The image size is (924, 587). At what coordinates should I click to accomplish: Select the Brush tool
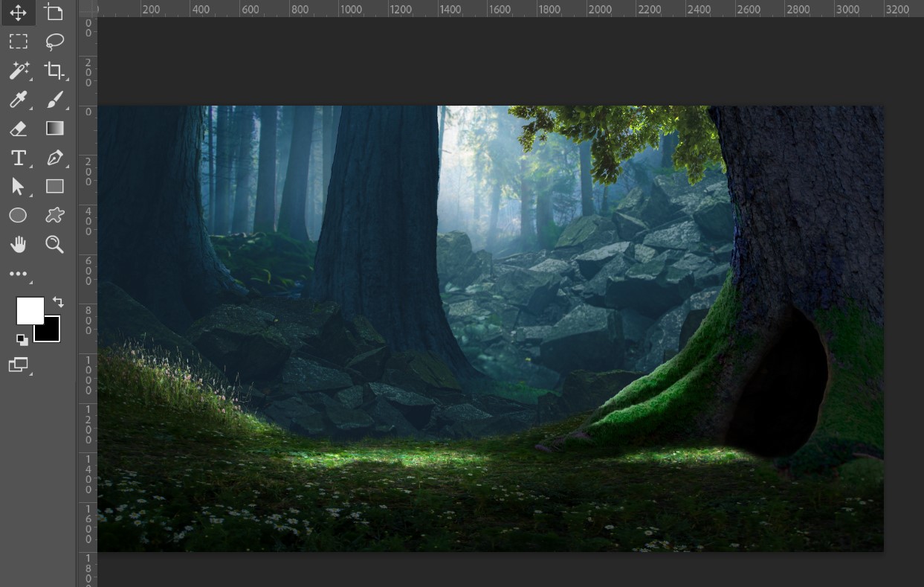54,100
